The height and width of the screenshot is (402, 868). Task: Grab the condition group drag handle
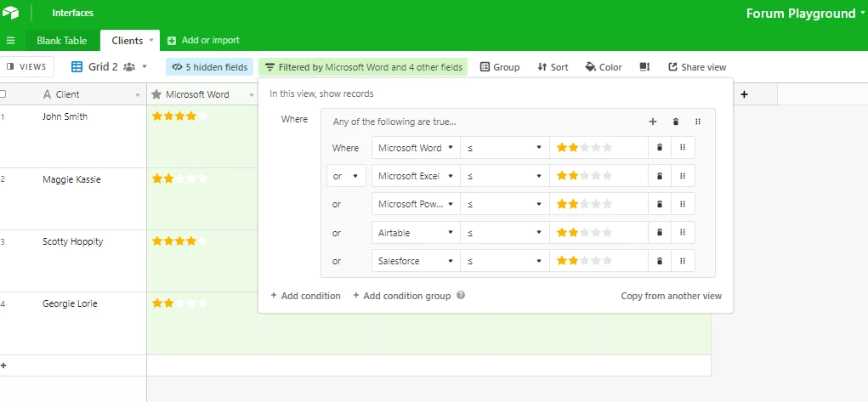697,122
